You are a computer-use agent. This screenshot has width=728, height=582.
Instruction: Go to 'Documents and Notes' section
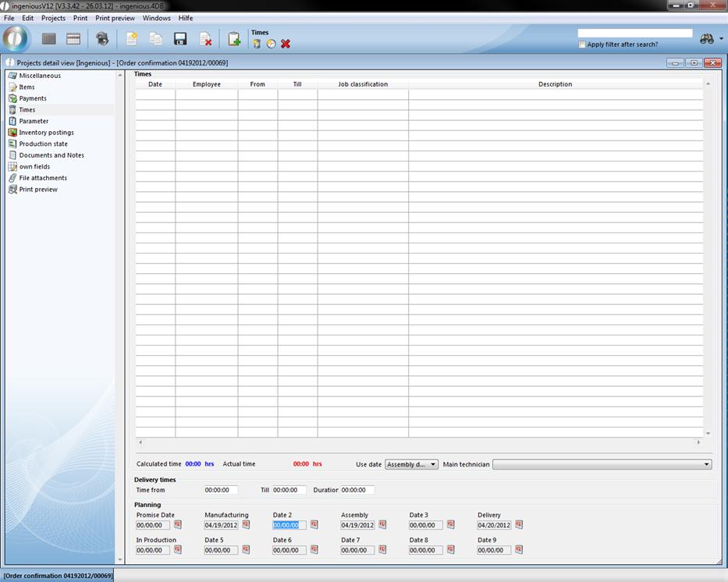click(x=51, y=155)
